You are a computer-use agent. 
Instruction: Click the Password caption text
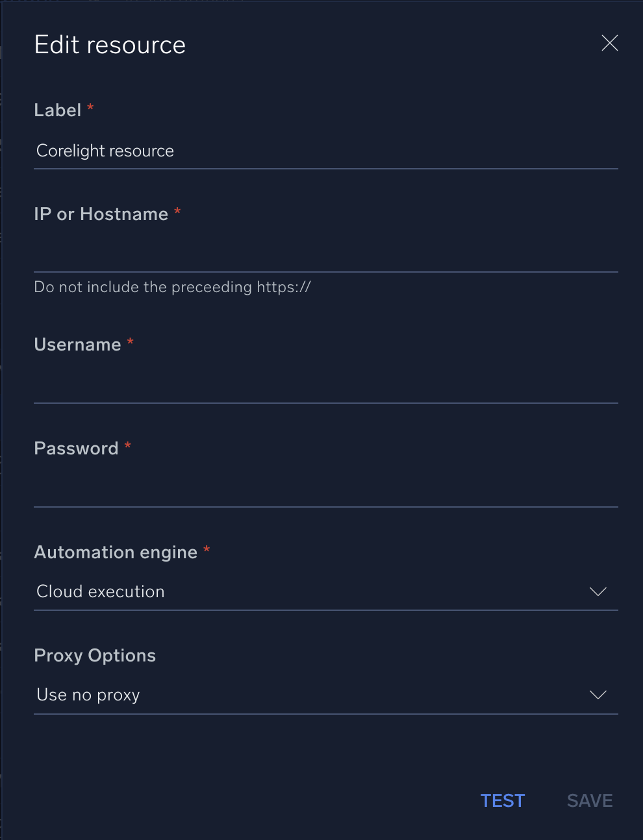coord(76,449)
